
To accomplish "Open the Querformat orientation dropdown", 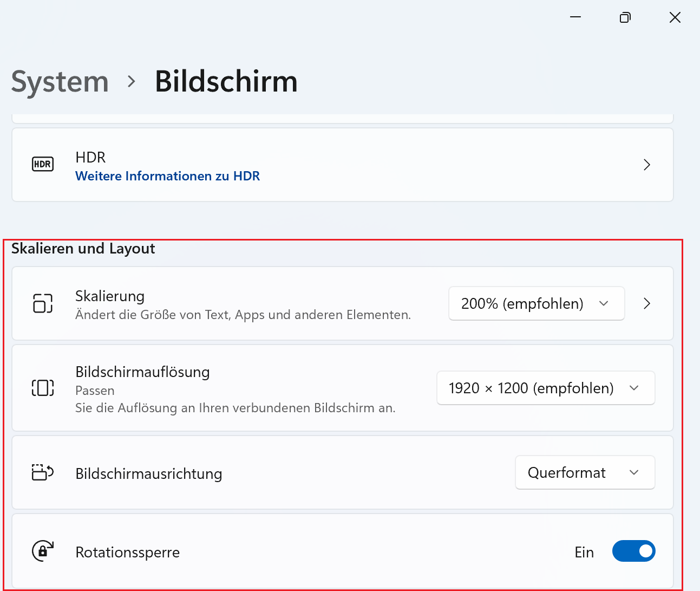I will coord(585,472).
